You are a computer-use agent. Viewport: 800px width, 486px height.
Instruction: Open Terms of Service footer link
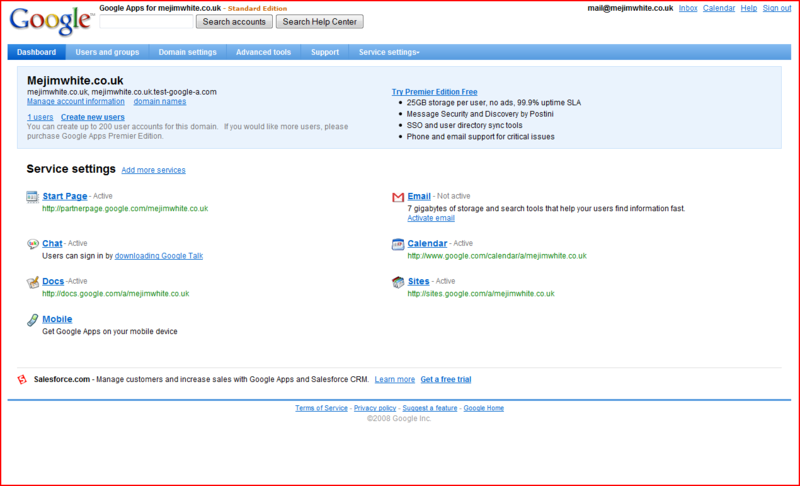point(321,408)
